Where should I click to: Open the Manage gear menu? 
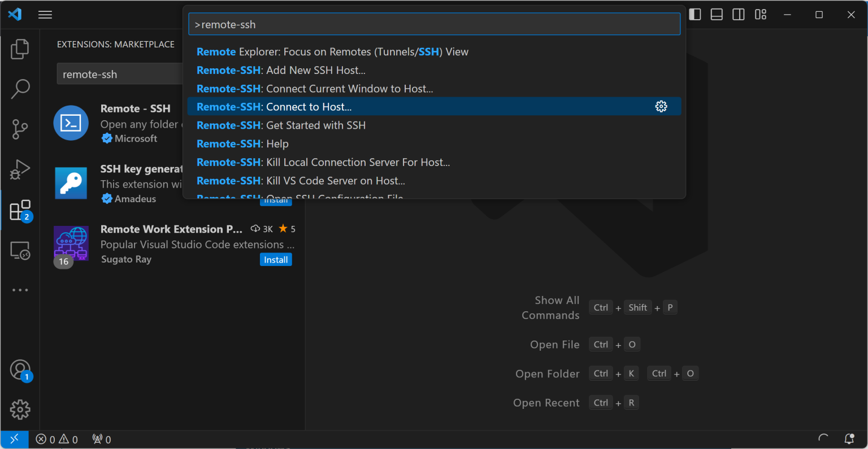pos(20,410)
